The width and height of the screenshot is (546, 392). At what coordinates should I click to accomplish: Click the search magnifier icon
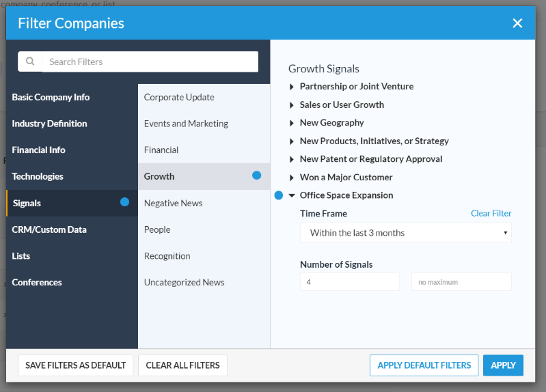pos(30,61)
